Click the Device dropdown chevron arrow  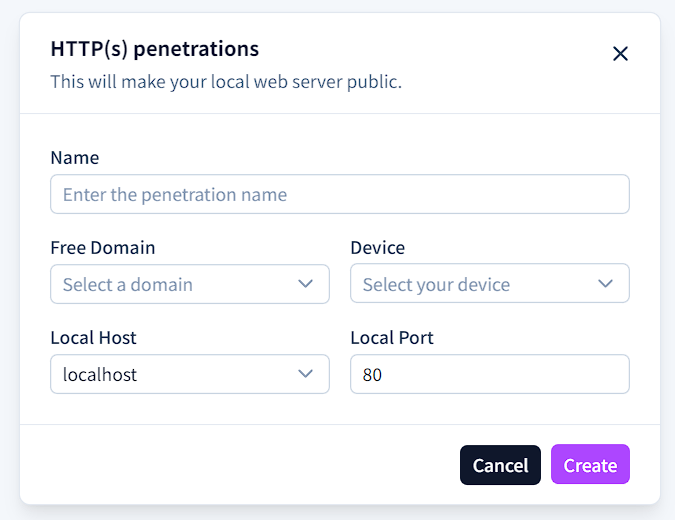[605, 283]
